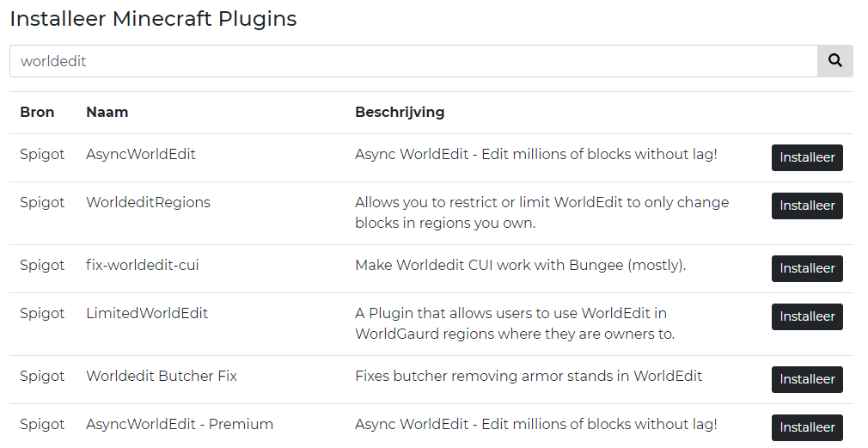Image resolution: width=868 pixels, height=448 pixels.
Task: Select the fix-worldedit-cui plugin name
Action: tap(143, 265)
